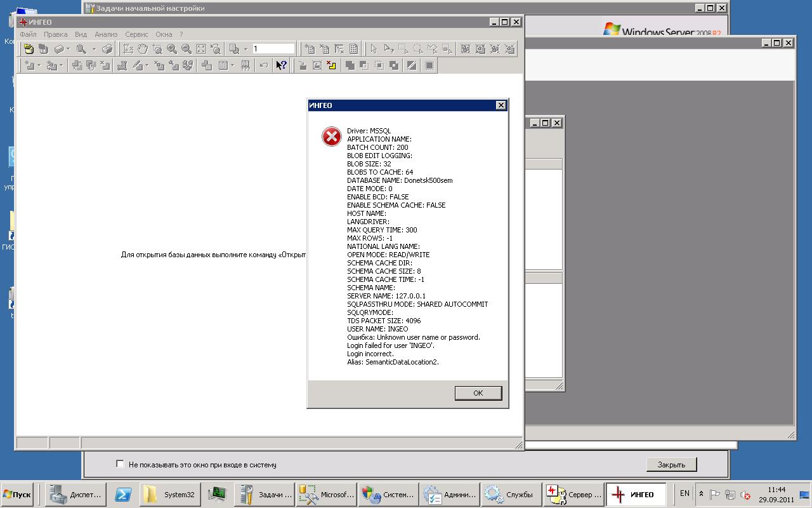Viewport: 812px width, 508px height.
Task: Choose the rectangle selection tool
Action: pyautogui.click(x=403, y=49)
